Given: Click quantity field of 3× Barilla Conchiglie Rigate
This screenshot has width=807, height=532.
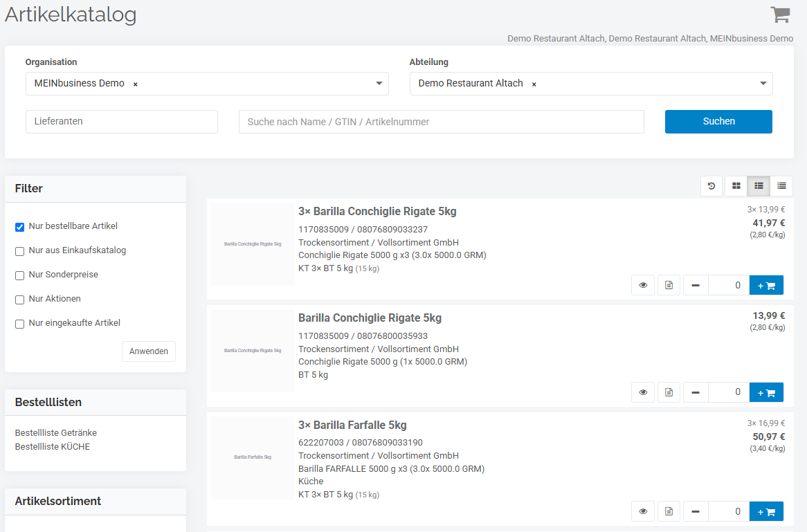Looking at the screenshot, I should [729, 285].
